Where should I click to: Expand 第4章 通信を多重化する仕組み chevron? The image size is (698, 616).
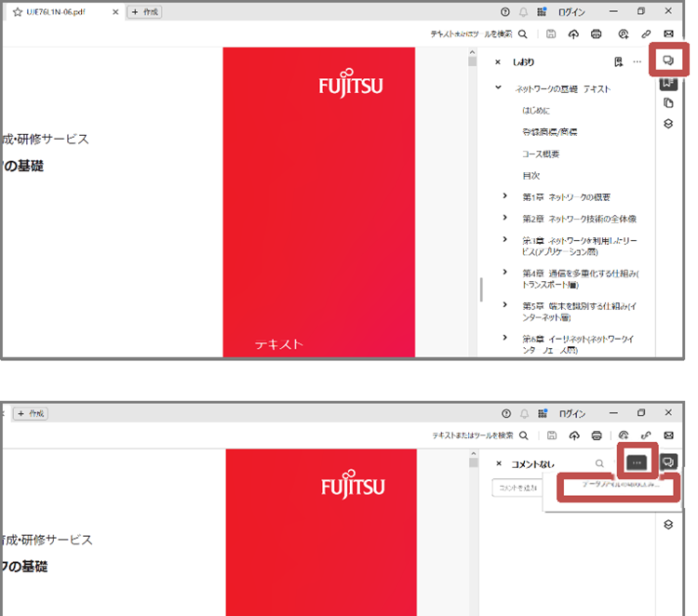click(x=504, y=272)
